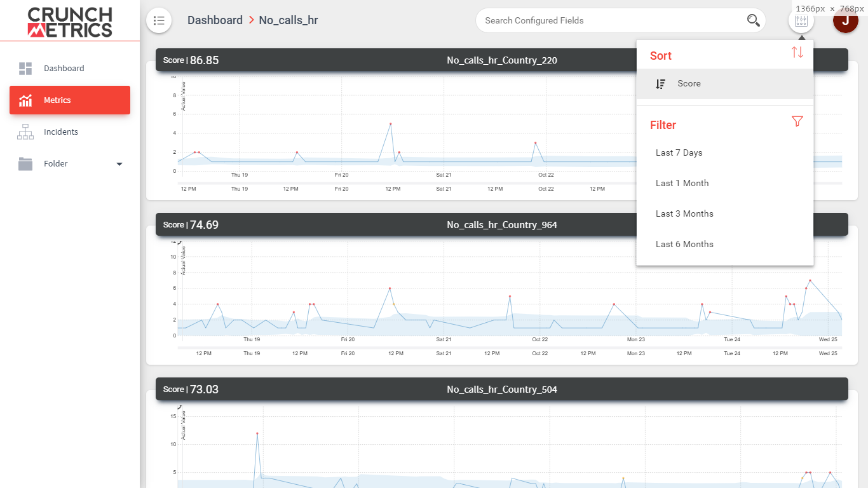The height and width of the screenshot is (488, 868).
Task: Expand the Folder dropdown arrow
Action: click(119, 164)
